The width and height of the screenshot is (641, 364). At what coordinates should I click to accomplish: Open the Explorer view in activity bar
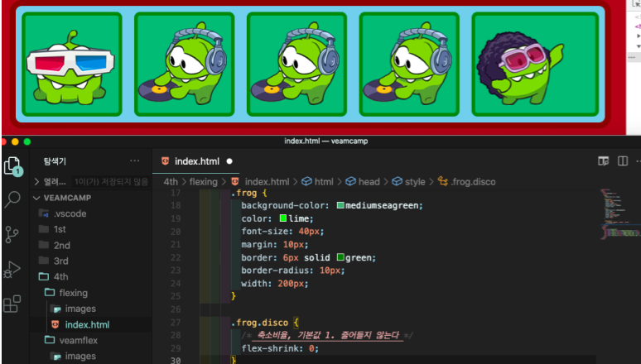12,165
